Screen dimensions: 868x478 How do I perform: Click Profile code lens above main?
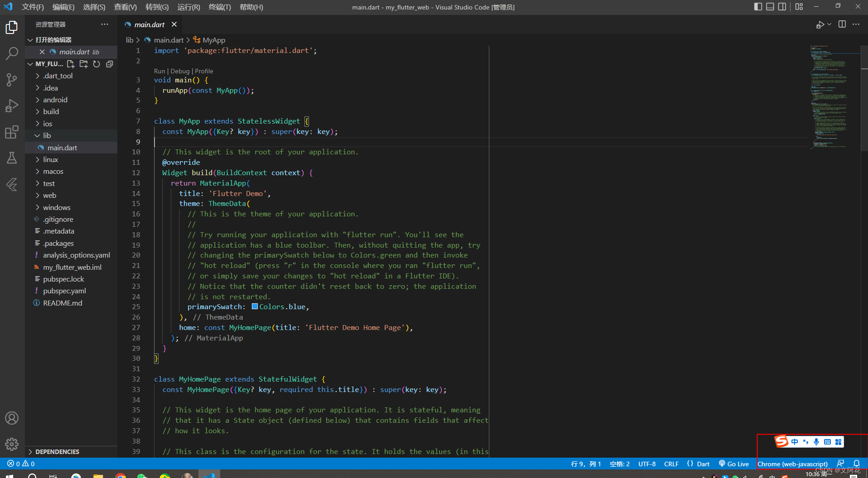[204, 71]
